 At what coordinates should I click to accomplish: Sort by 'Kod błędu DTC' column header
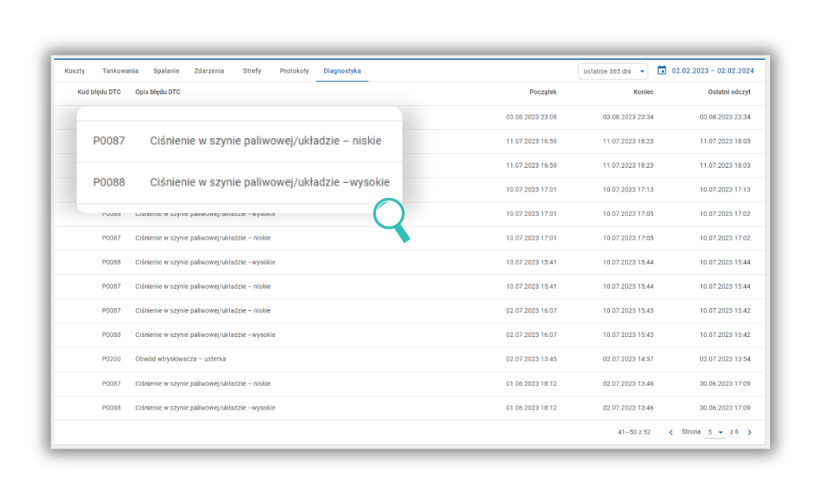(99, 92)
